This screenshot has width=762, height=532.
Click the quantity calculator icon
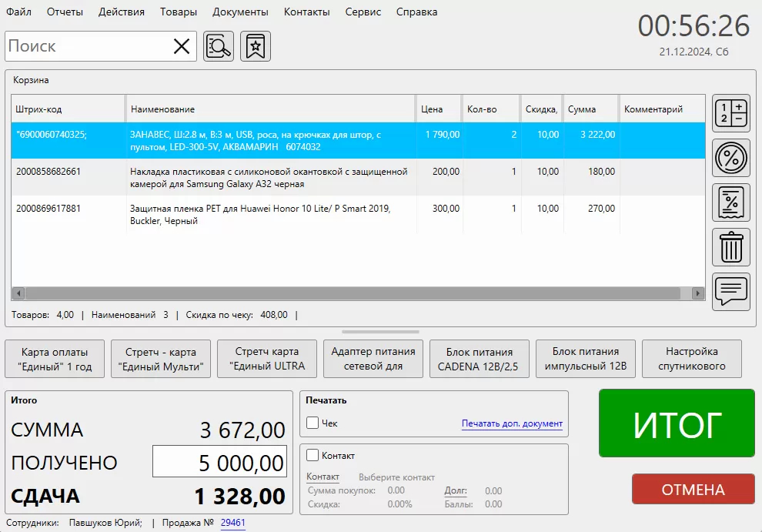[x=731, y=113]
